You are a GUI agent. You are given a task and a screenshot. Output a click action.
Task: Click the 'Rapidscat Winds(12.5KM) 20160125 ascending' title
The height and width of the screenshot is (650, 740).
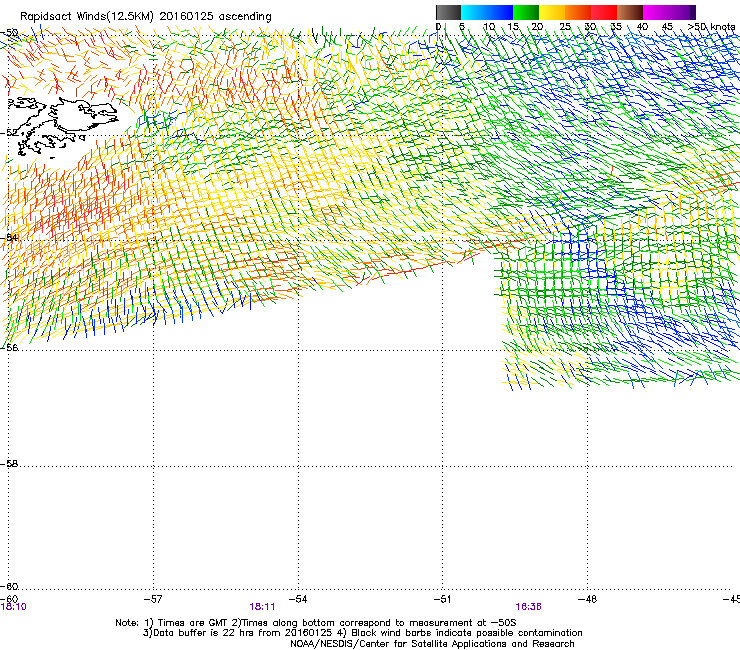pyautogui.click(x=146, y=16)
